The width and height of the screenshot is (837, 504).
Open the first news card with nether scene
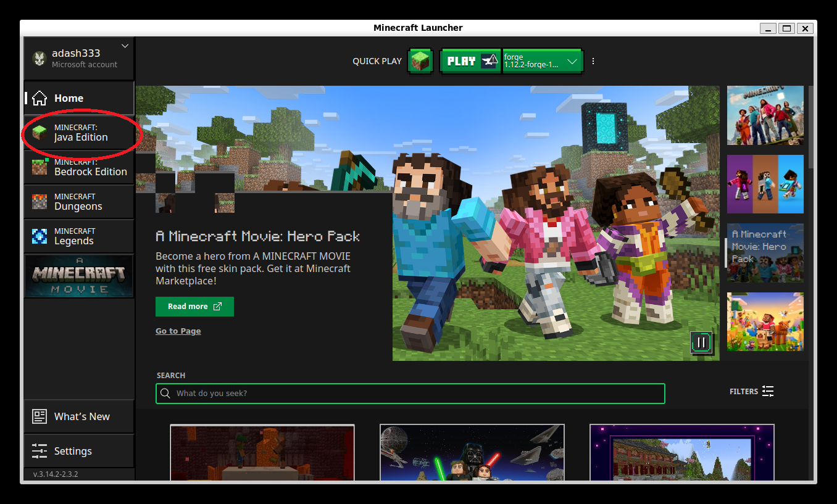tap(262, 452)
